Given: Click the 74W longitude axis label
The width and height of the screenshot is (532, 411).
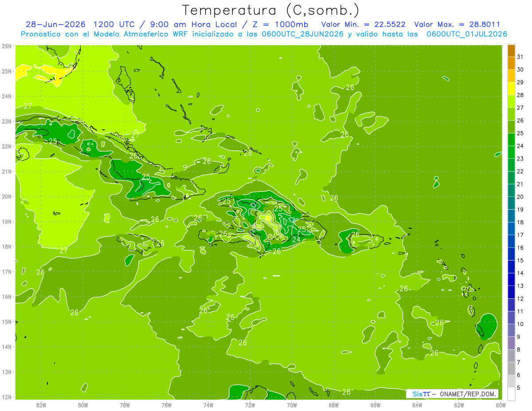Looking at the screenshot, I should [x=208, y=404].
